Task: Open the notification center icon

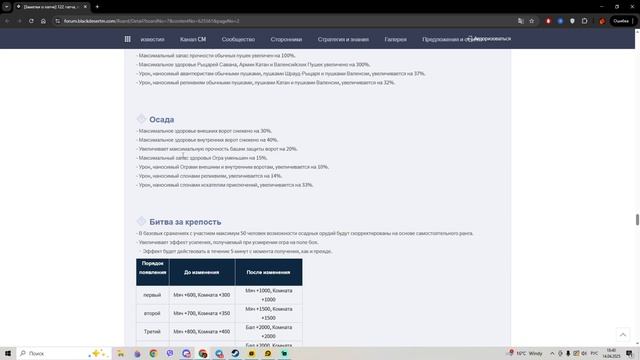Action: [629, 353]
